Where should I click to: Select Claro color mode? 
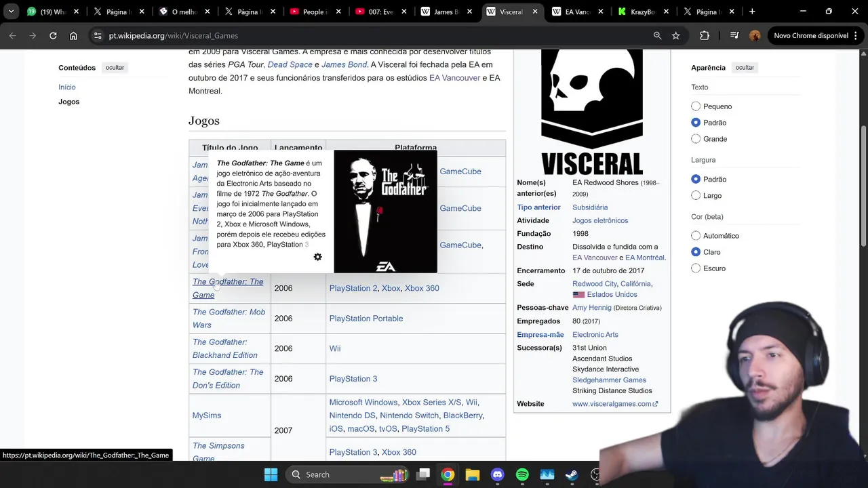click(696, 252)
